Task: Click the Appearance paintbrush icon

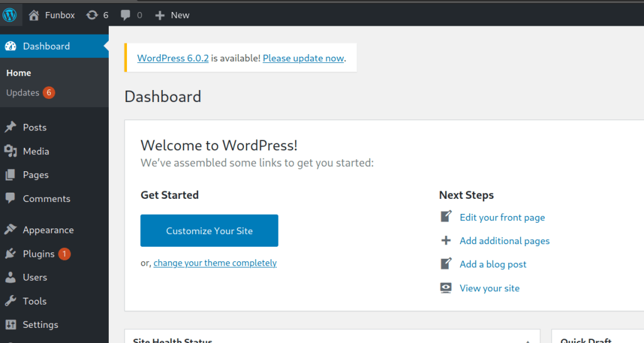Action: pyautogui.click(x=11, y=230)
